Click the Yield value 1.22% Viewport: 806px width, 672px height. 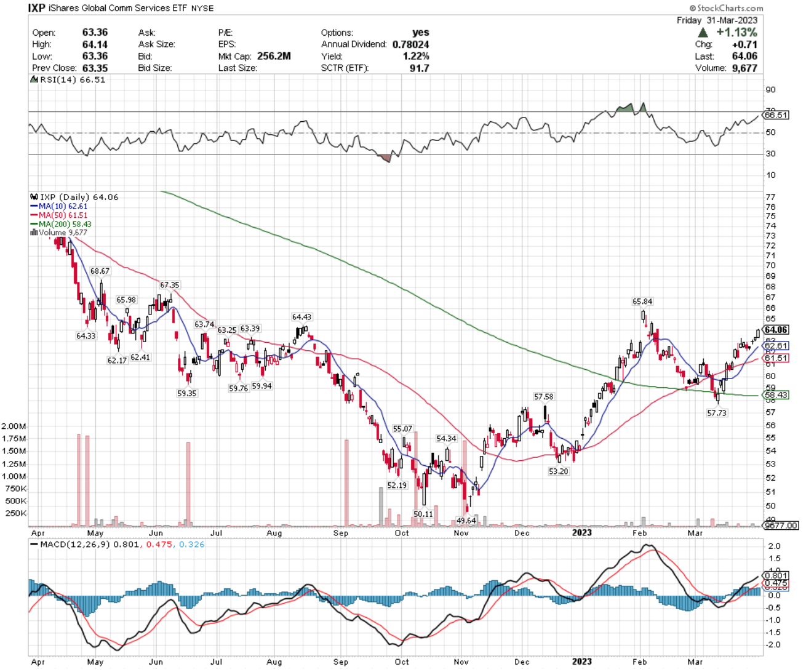(415, 56)
